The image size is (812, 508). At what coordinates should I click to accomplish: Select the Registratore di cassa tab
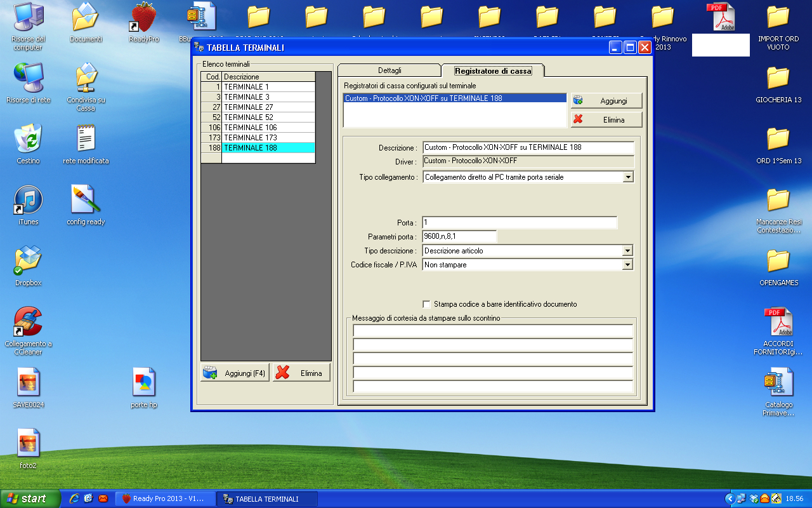(493, 71)
